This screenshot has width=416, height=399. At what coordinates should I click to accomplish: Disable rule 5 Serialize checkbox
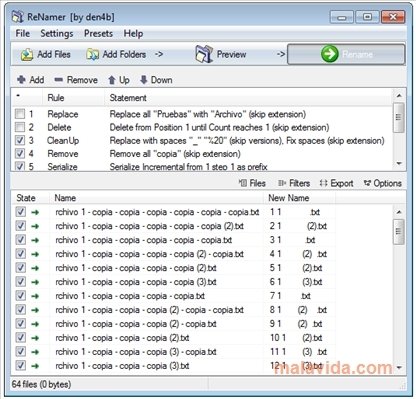tap(20, 166)
